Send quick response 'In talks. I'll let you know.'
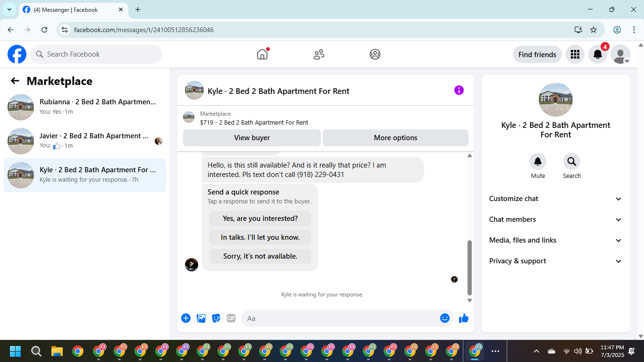Screen dimensions: 644x362 pyautogui.click(x=260, y=237)
